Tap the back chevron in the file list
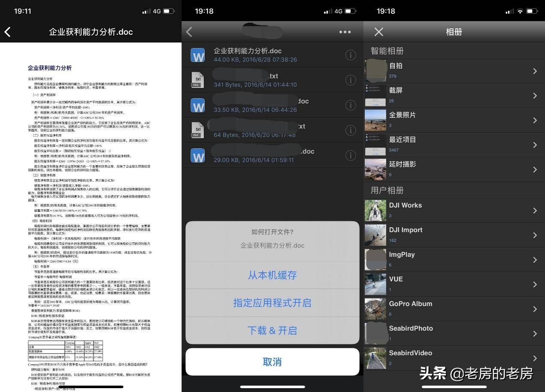The height and width of the screenshot is (392, 545). point(189,32)
